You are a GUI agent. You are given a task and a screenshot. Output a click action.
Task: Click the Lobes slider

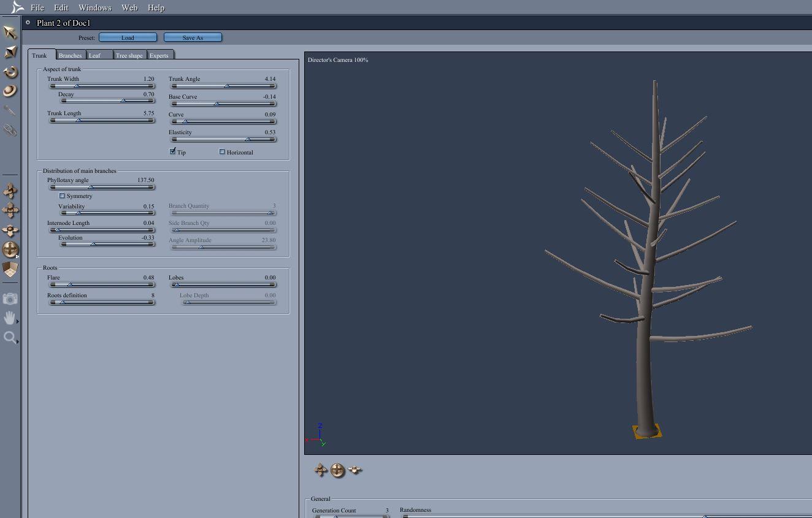click(223, 284)
